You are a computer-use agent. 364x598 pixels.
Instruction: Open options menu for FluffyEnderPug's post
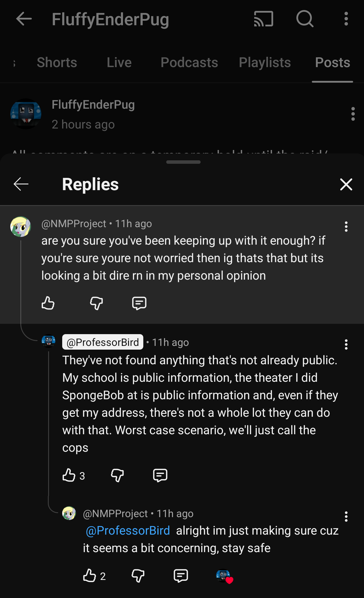pyautogui.click(x=353, y=114)
